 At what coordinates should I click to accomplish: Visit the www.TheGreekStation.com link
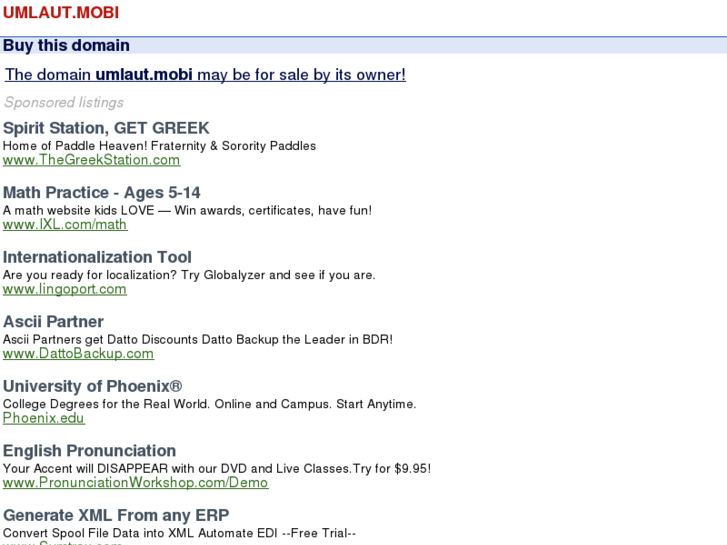(91, 160)
